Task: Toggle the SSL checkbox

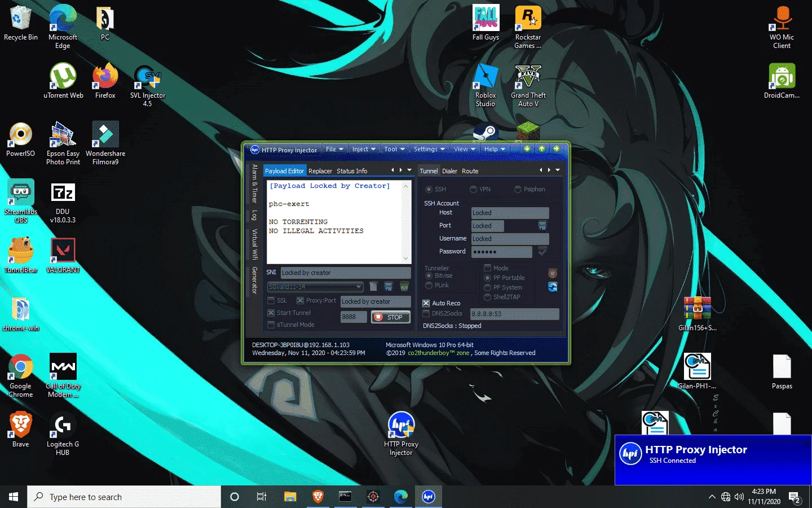Action: point(271,300)
